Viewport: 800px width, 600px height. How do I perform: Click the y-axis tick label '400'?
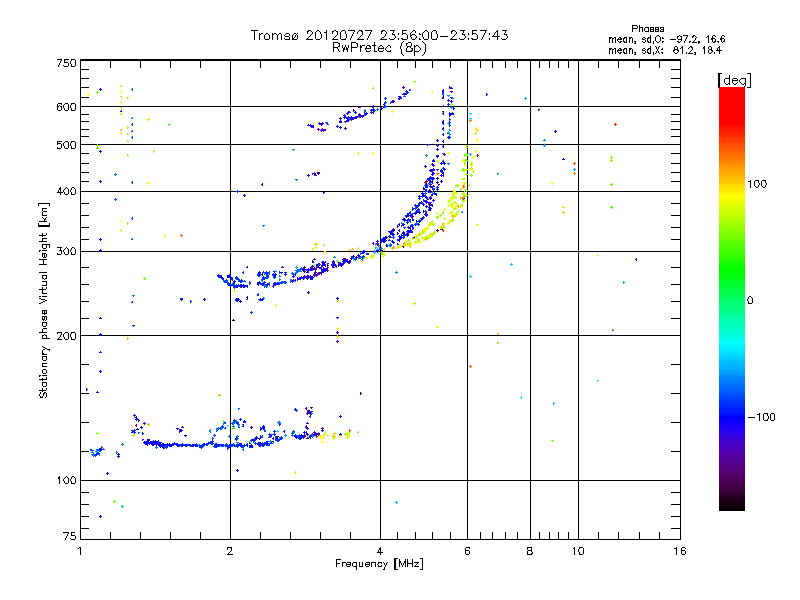coord(66,191)
